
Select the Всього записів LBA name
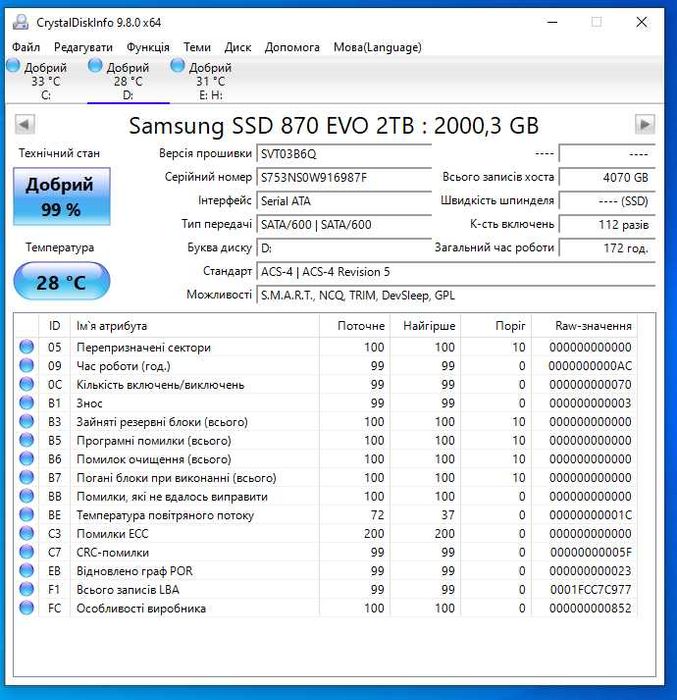128,590
